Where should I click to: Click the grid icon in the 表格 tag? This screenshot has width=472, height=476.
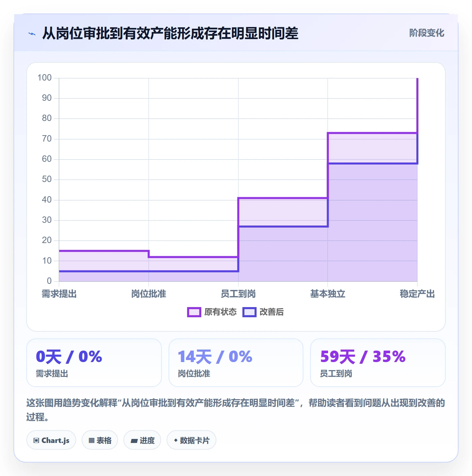point(91,441)
